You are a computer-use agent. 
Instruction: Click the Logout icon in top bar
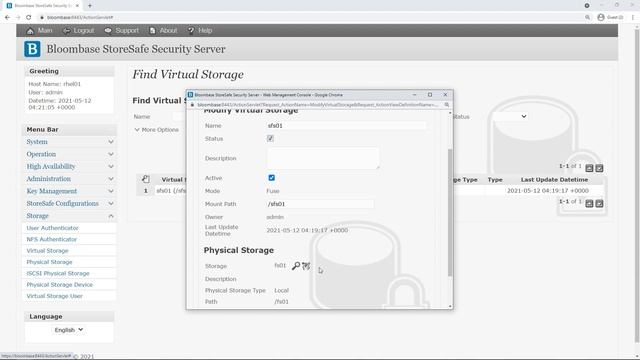(x=66, y=31)
